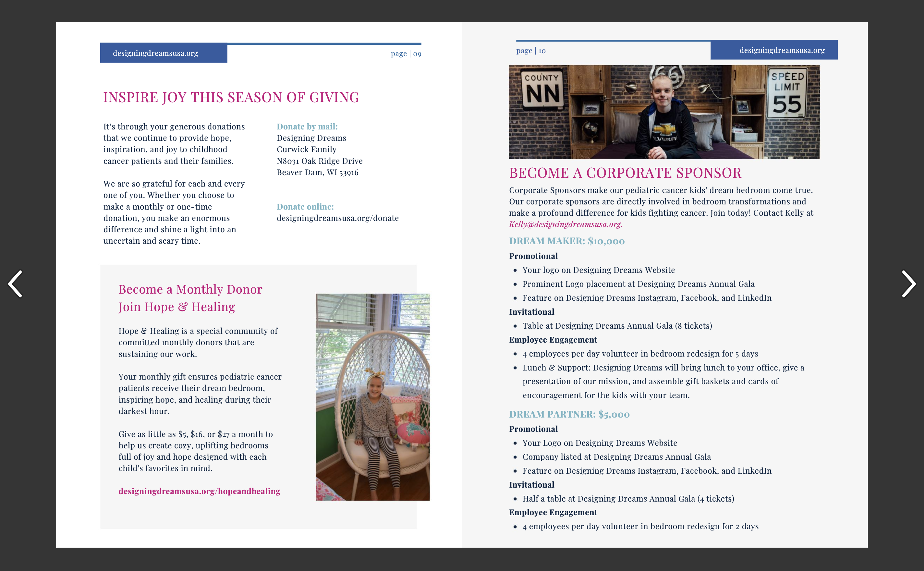
Task: Click the 'Lunch & Support' bullet text
Action: point(663,382)
